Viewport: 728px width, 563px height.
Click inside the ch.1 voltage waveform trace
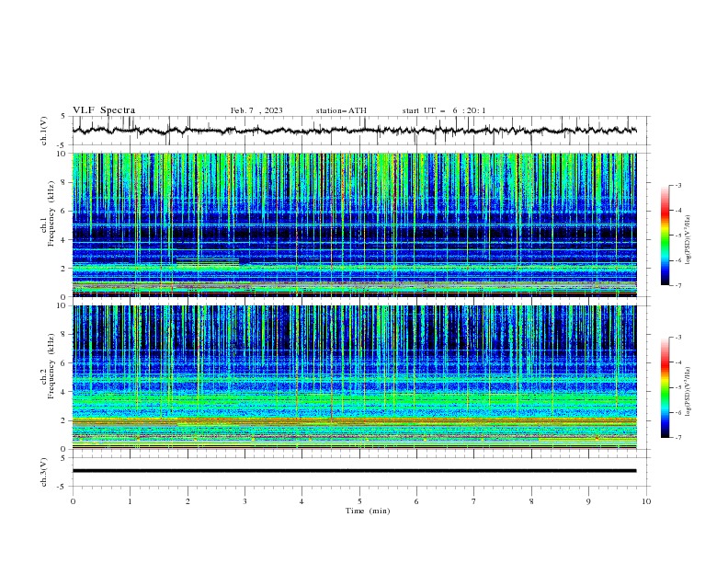tap(354, 131)
